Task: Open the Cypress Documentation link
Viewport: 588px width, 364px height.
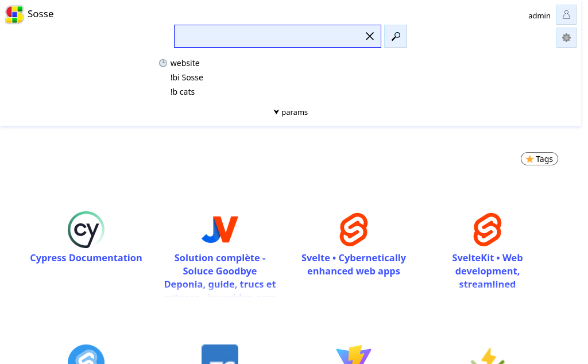Action: point(86,258)
